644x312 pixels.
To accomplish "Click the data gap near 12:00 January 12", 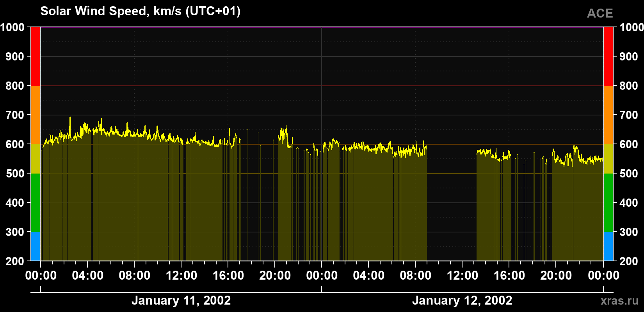I will (x=452, y=203).
